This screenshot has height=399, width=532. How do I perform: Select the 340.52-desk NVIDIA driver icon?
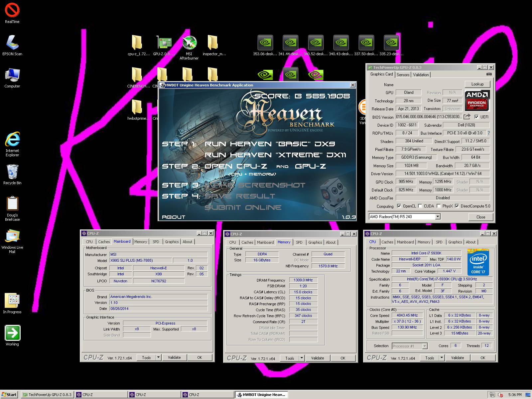316,45
